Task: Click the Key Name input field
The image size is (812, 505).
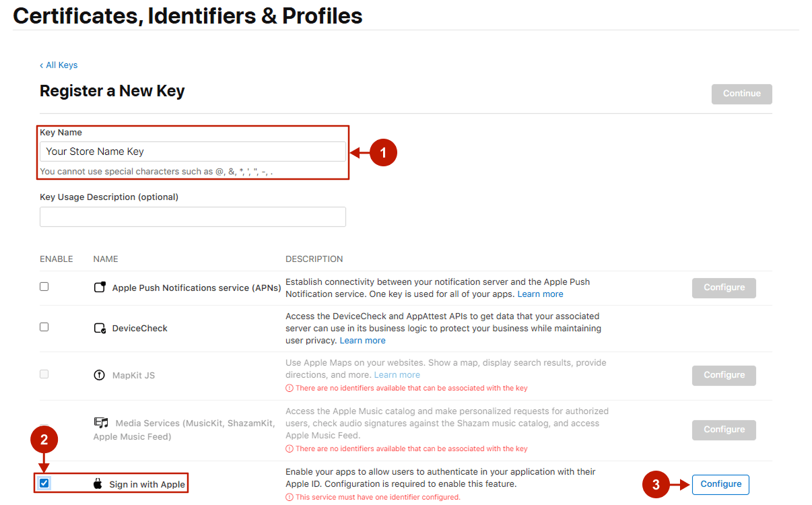Action: click(193, 151)
